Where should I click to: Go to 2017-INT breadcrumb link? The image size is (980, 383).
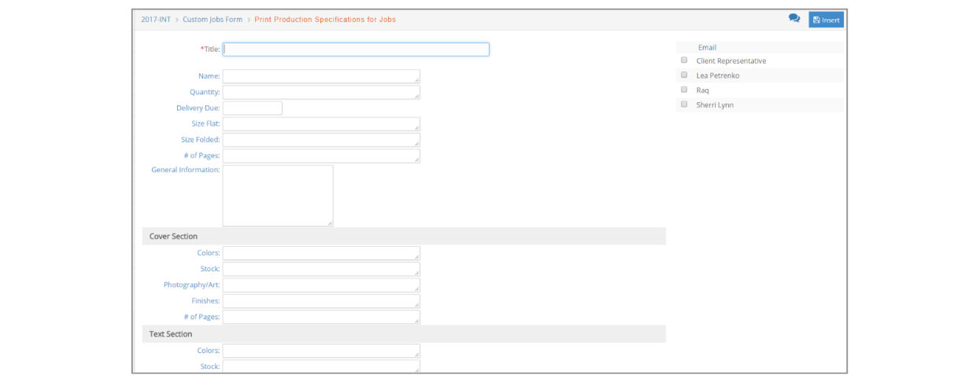coord(156,20)
